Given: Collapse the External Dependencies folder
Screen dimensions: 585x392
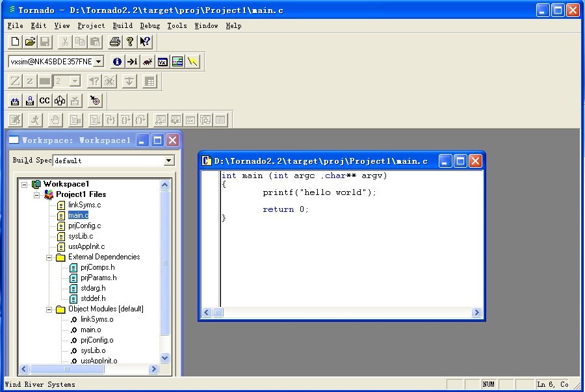Looking at the screenshot, I should (49, 257).
